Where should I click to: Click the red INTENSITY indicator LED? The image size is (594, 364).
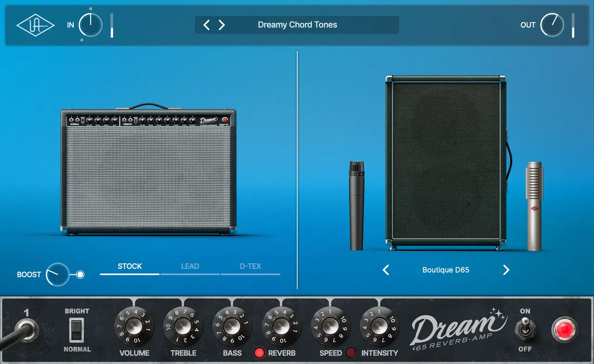tap(350, 353)
